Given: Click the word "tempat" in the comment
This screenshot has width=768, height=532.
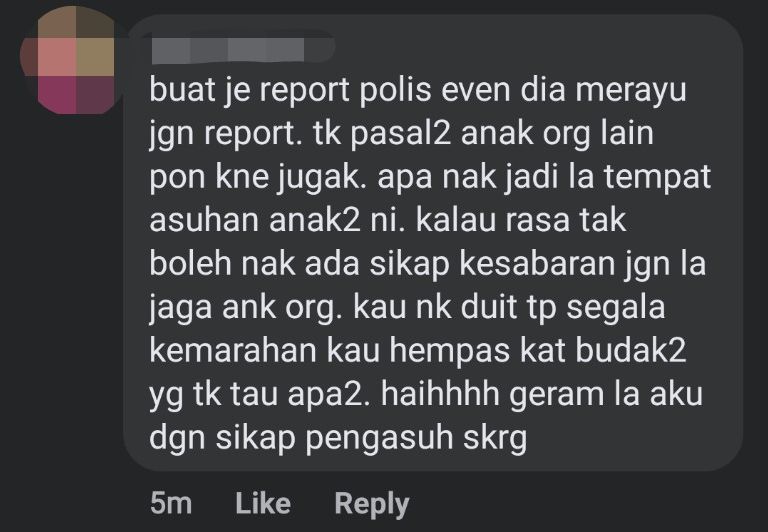Looking at the screenshot, I should tap(658, 177).
